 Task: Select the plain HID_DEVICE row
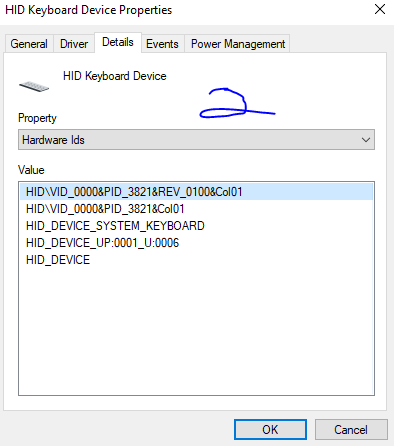pyautogui.click(x=196, y=260)
